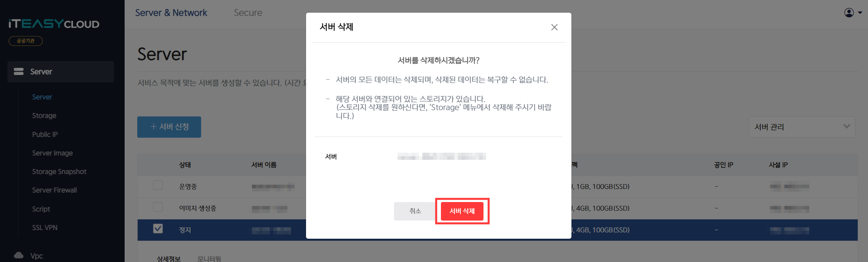Viewport: 868px width, 262px height.
Task: Click the Server stack icon in sidebar
Action: tap(19, 71)
